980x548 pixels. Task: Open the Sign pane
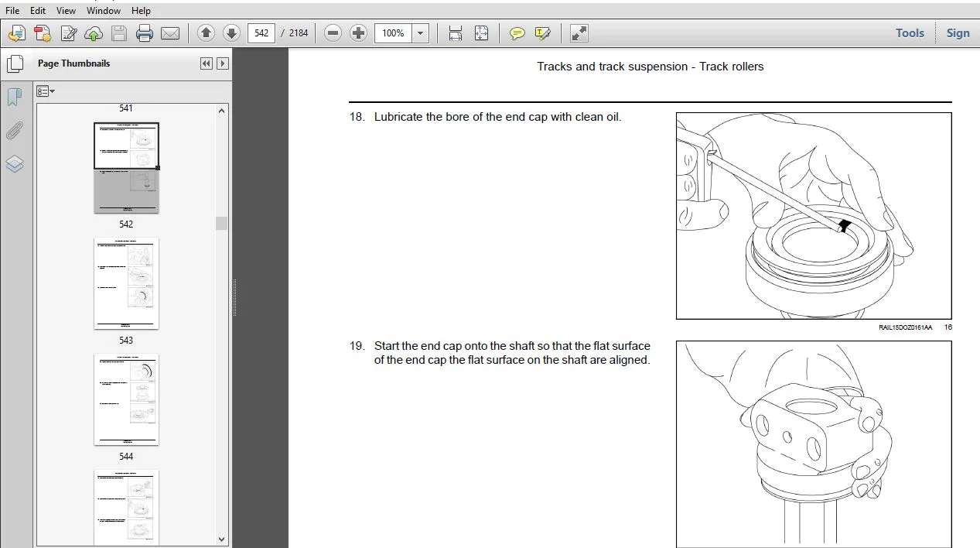point(958,33)
